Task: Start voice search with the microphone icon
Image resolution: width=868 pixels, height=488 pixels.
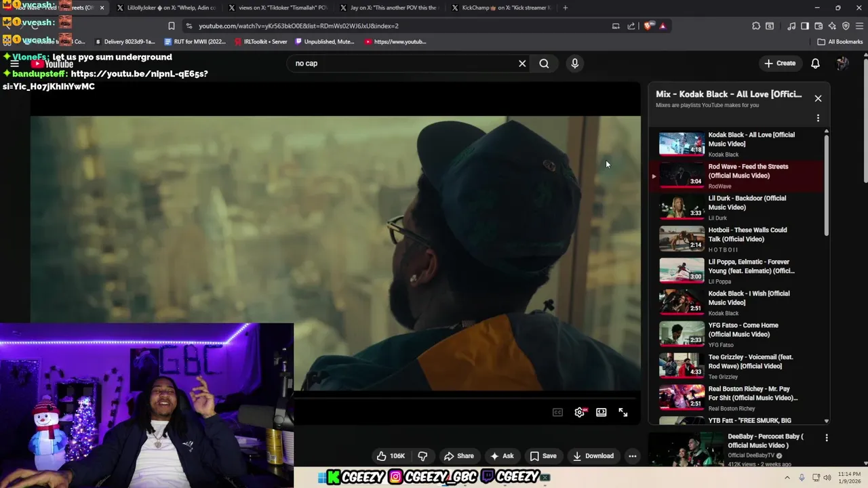Action: 574,63
